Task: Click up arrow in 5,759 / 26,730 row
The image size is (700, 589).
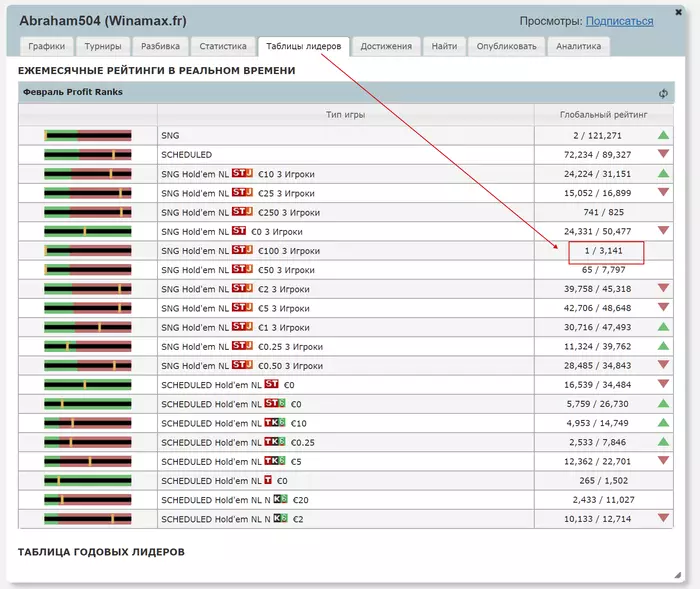Action: [x=663, y=404]
